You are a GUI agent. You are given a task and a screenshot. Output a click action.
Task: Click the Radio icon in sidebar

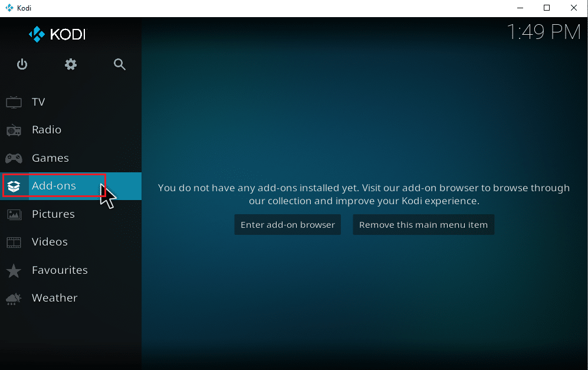tap(14, 130)
